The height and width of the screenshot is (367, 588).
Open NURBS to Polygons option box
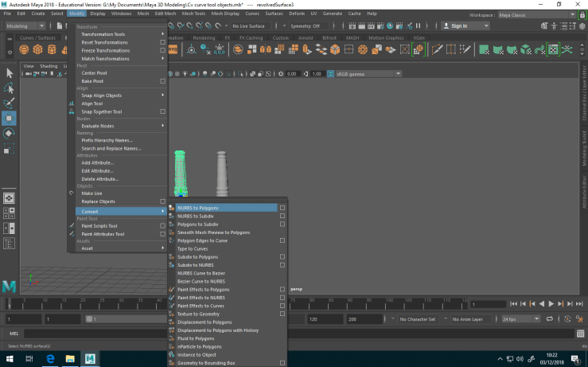pyautogui.click(x=282, y=208)
